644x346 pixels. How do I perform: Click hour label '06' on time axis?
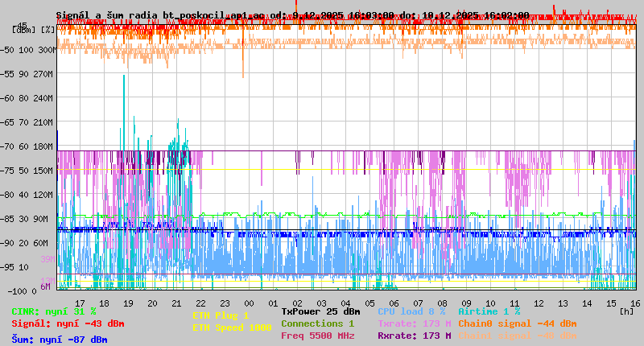394,303
